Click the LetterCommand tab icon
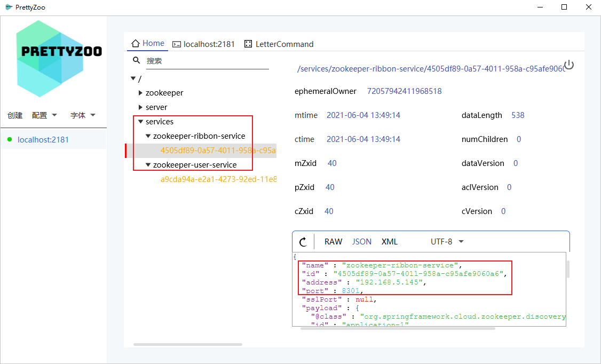This screenshot has height=364, width=601. 248,44
